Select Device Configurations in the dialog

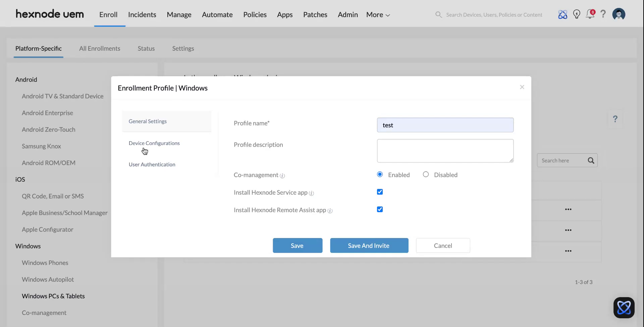pyautogui.click(x=154, y=143)
